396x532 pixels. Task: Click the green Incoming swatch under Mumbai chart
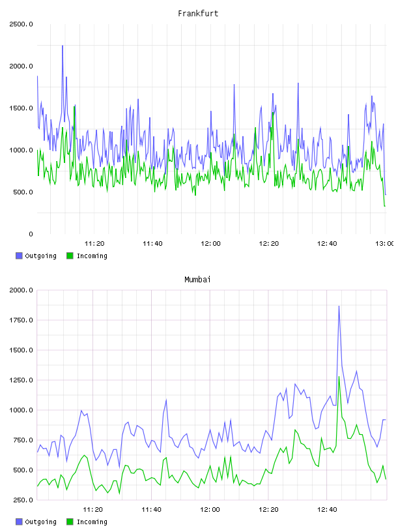[x=70, y=522]
